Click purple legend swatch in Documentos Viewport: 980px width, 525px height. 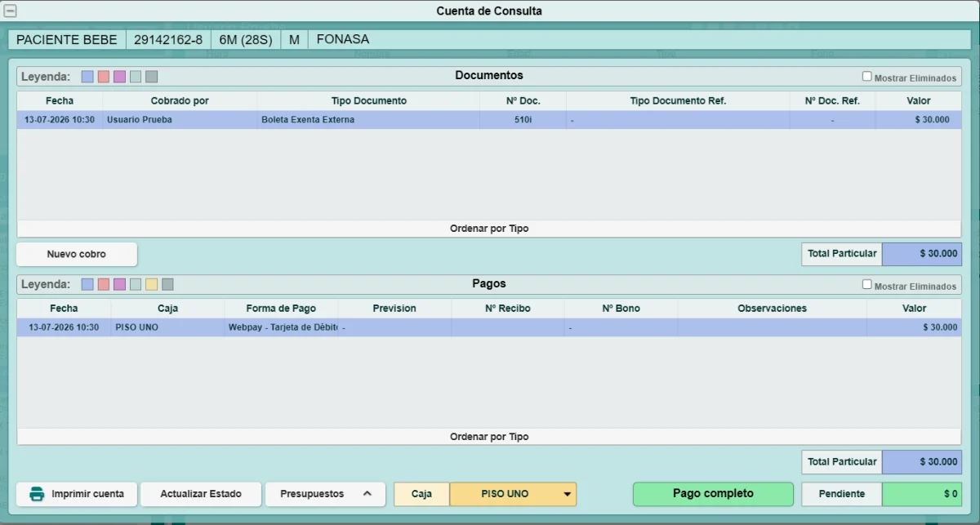(119, 77)
